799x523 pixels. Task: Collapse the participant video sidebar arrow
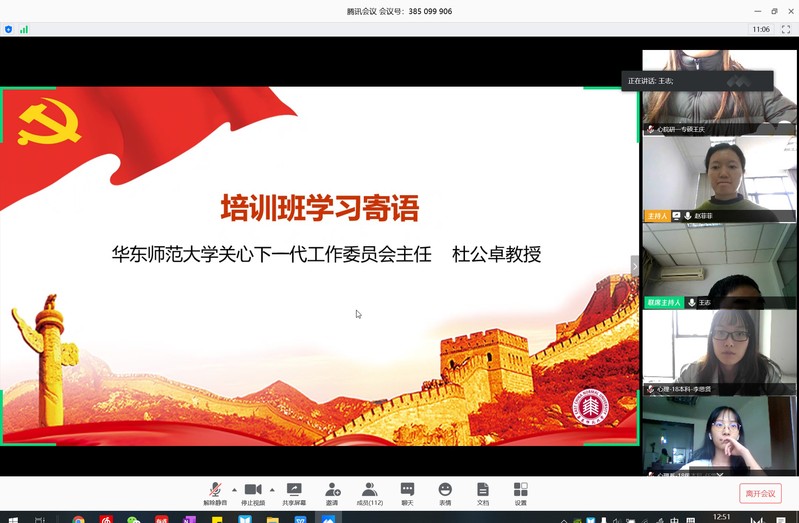coord(634,265)
